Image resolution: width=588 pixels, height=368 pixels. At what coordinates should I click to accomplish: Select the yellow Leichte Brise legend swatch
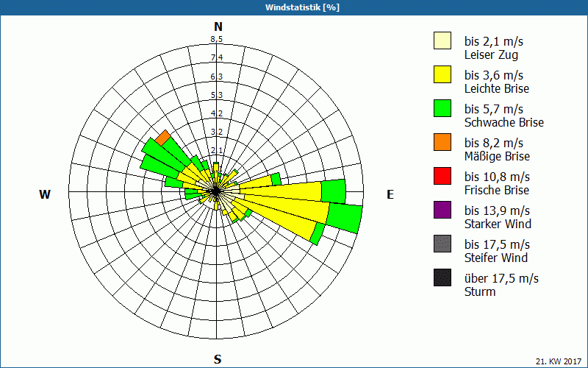coord(442,74)
